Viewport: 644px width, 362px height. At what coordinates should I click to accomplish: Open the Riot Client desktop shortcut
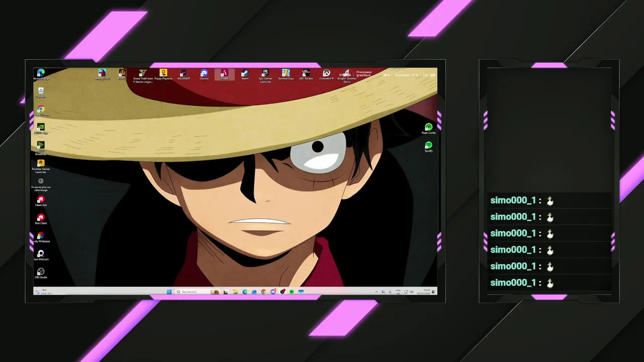(41, 219)
